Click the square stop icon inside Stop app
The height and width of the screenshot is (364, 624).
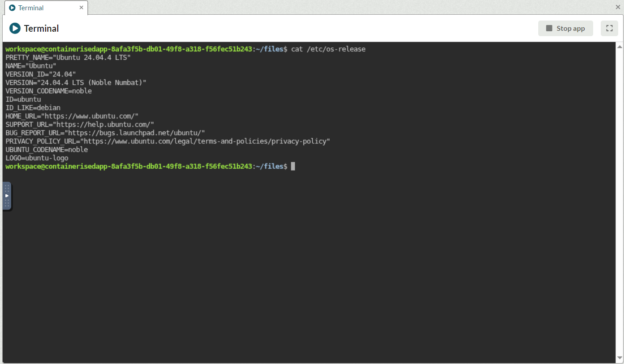click(549, 28)
